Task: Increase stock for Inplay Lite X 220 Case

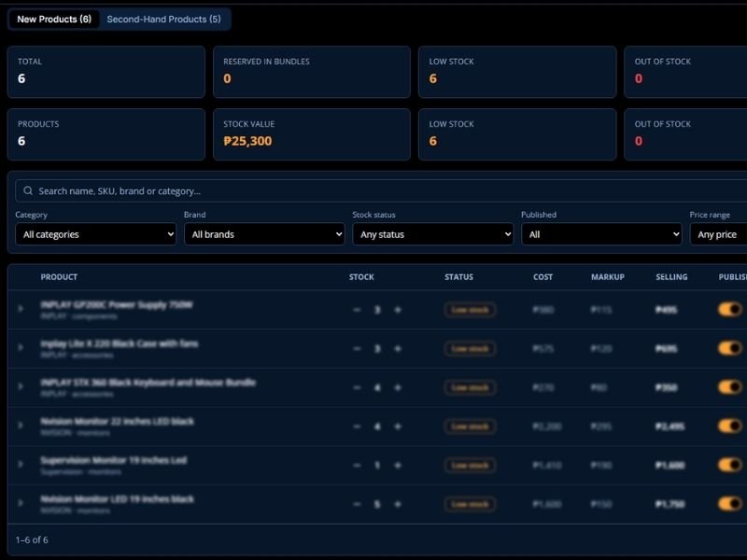Action: pyautogui.click(x=398, y=349)
